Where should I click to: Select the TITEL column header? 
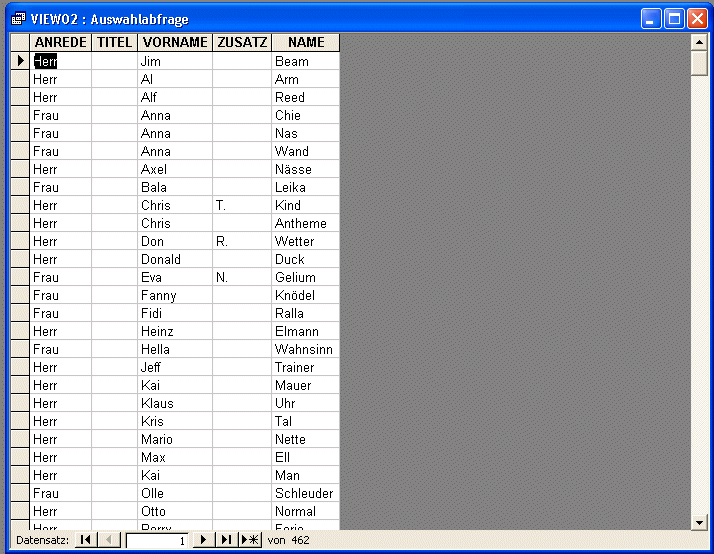(115, 42)
